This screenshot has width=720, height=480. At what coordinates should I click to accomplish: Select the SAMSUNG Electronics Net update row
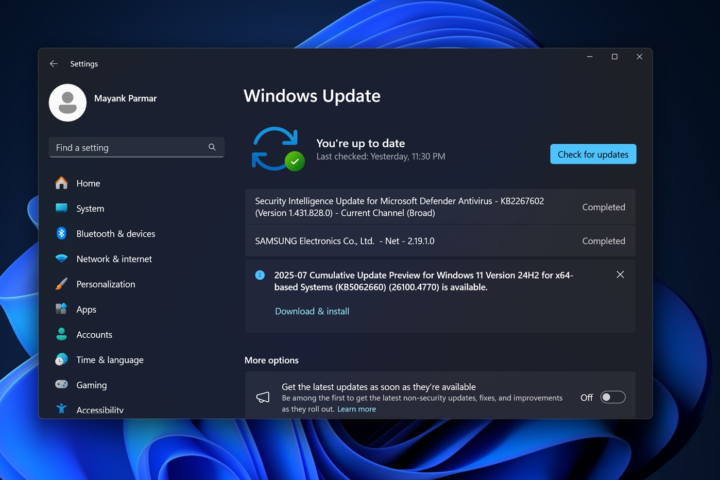[x=440, y=241]
